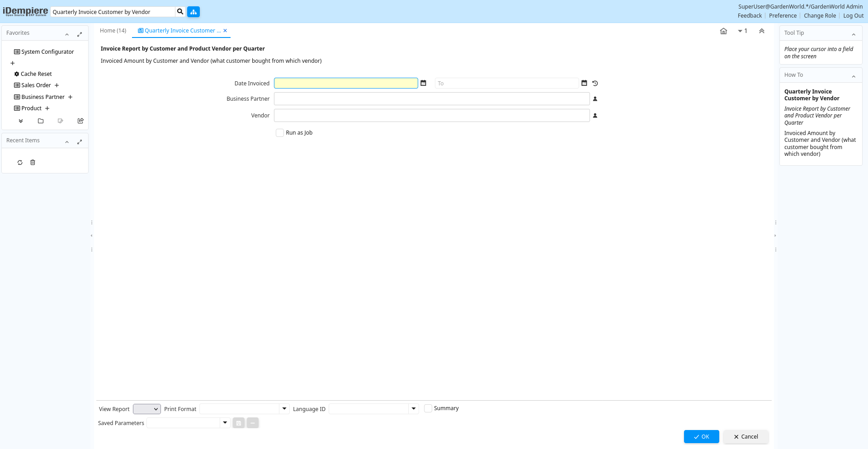Click the Log Out link
The width and height of the screenshot is (868, 449).
click(x=853, y=16)
